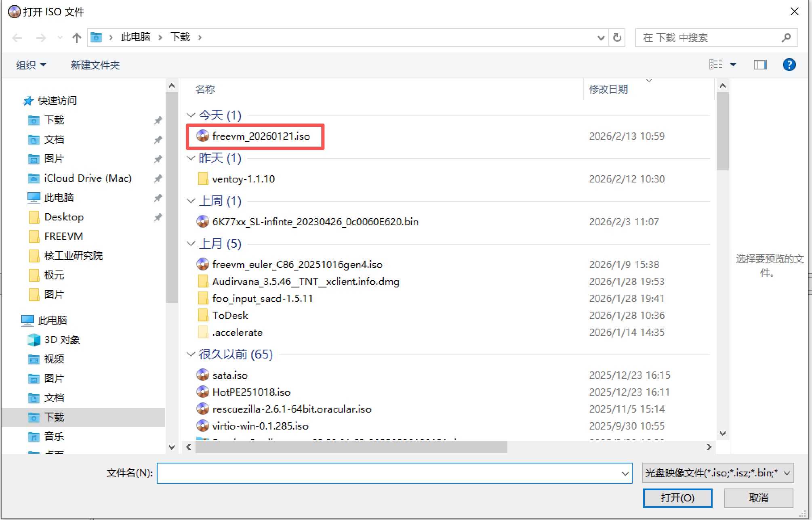Go up one folder level with up arrow
Screen dimensions: 812x520
(76, 37)
